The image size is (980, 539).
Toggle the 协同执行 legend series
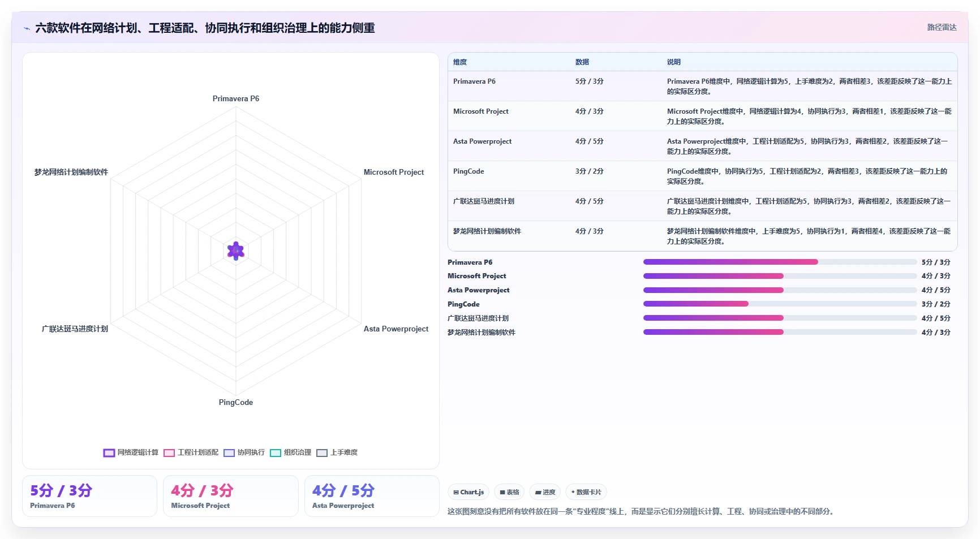[x=244, y=452]
